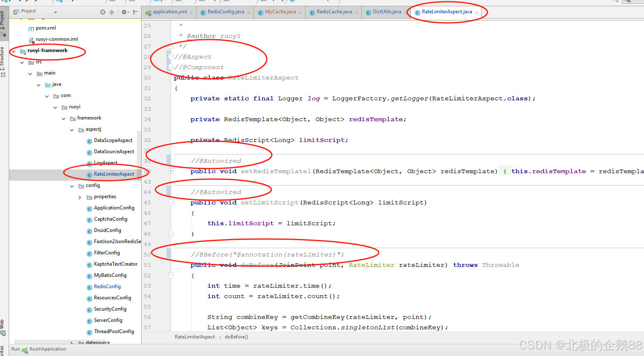The image size is (644, 356).
Task: Select the RateLimiterAspect.java tab
Action: (x=447, y=12)
